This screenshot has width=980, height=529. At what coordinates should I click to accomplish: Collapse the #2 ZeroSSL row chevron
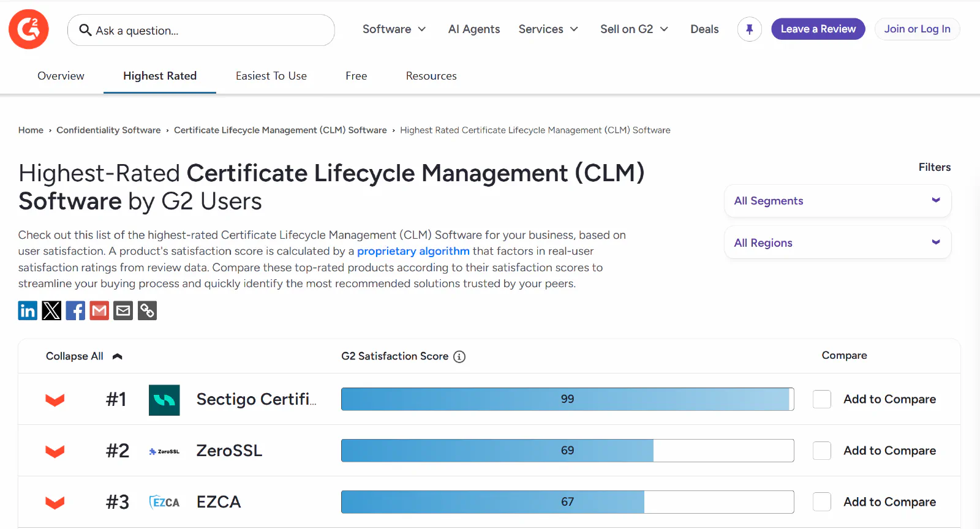coord(55,451)
